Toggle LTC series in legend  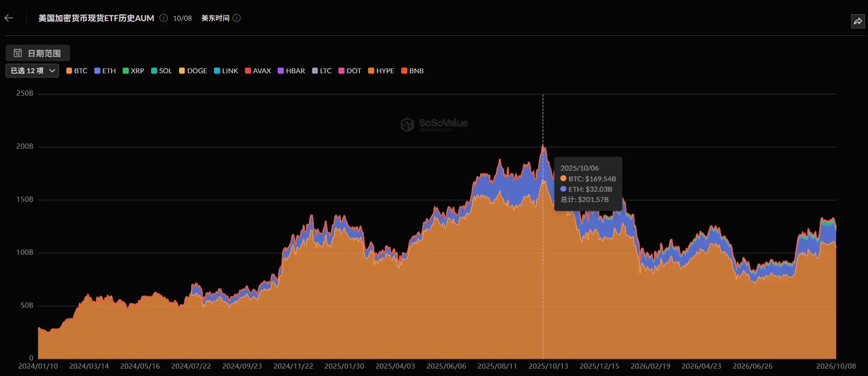click(322, 71)
